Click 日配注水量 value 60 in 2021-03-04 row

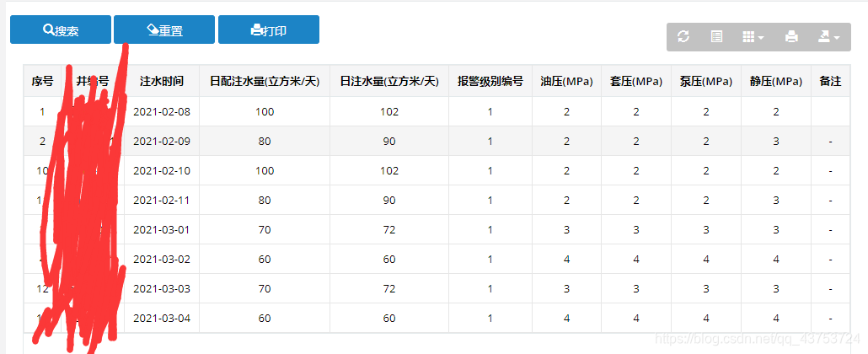click(x=265, y=318)
